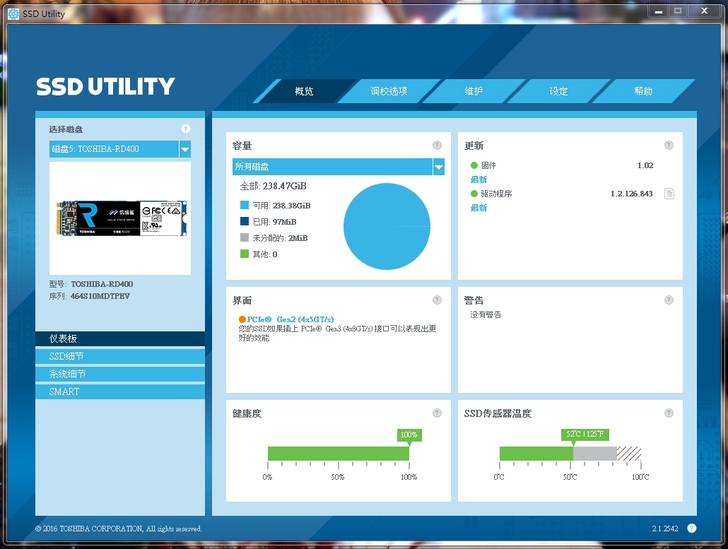The height and width of the screenshot is (549, 728).
Task: Click the firmware version 1.02 value
Action: [x=645, y=165]
